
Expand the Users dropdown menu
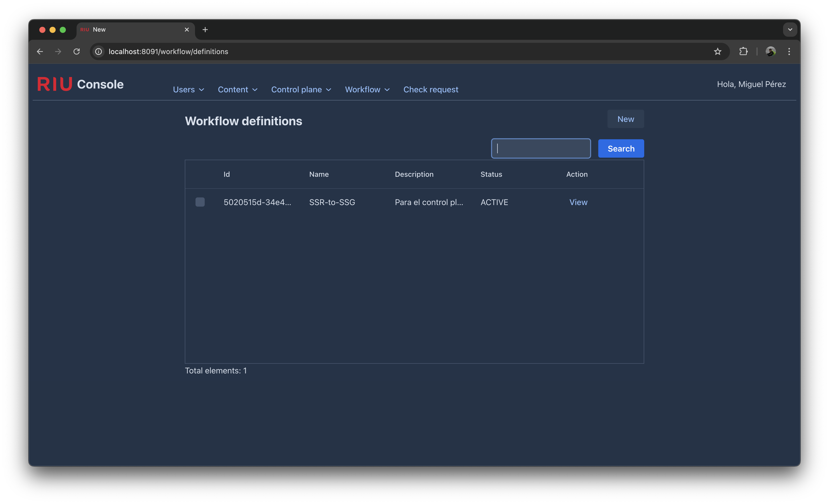pyautogui.click(x=188, y=90)
